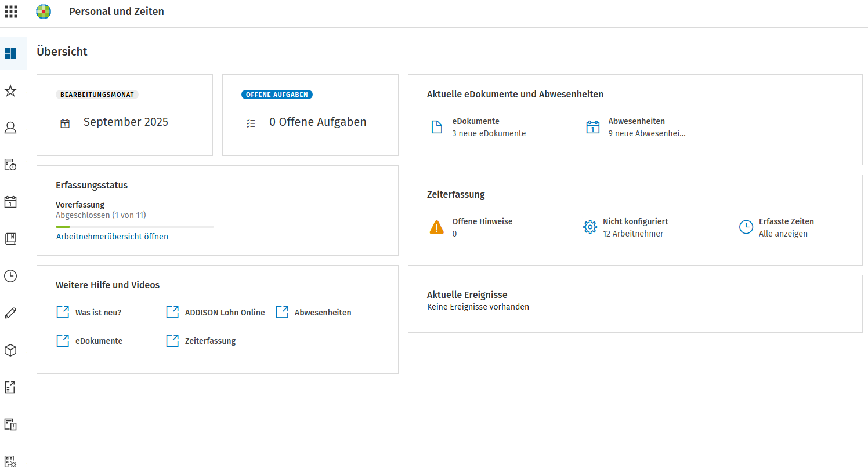Open employees via the person sidebar icon

pyautogui.click(x=10, y=128)
